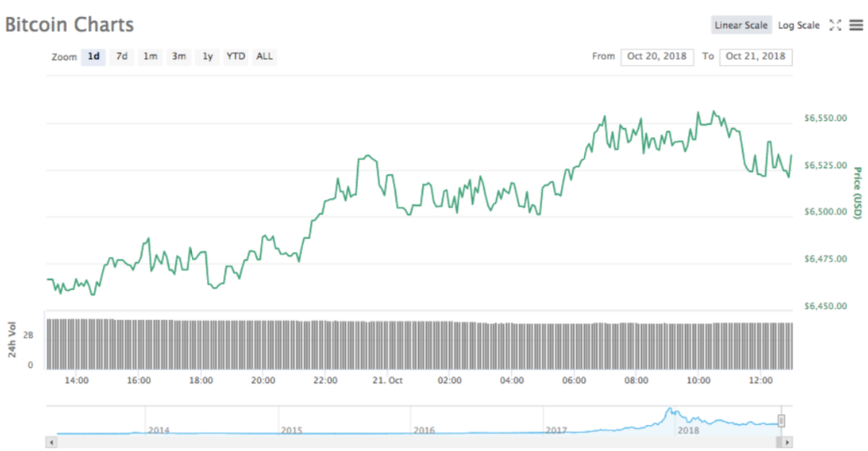Image resolution: width=868 pixels, height=451 pixels.
Task: Click the 22:00 time axis label
Action: (x=325, y=380)
